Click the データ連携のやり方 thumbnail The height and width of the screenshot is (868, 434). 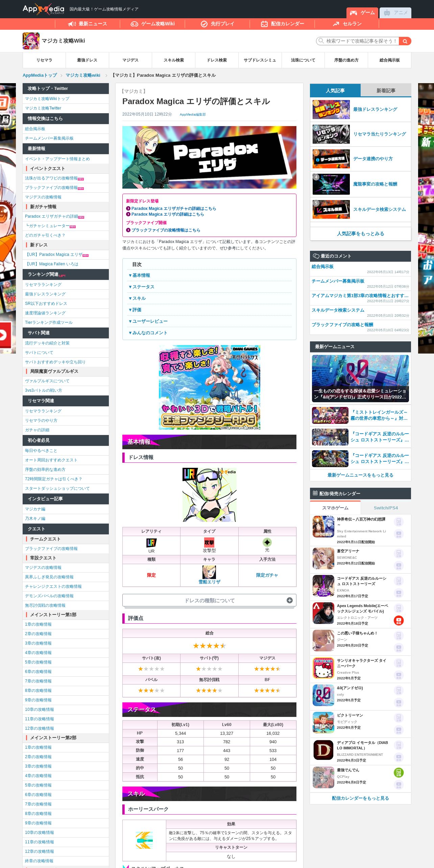click(331, 159)
